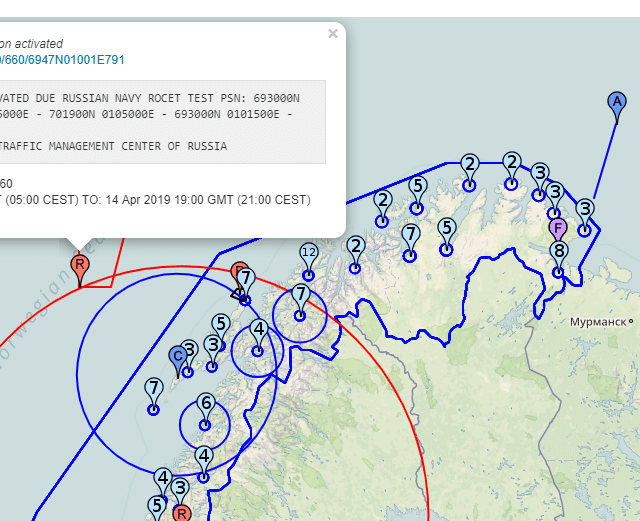Click the blue A marker pin
The height and width of the screenshot is (521, 640).
pos(617,103)
